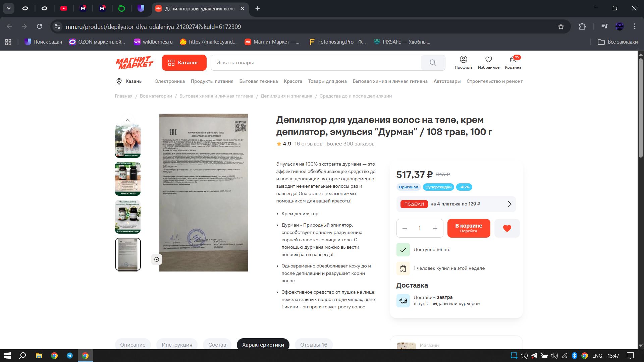Viewport: 644px width, 362px height.
Task: Open the browser extensions puzzle icon
Action: coord(582,26)
